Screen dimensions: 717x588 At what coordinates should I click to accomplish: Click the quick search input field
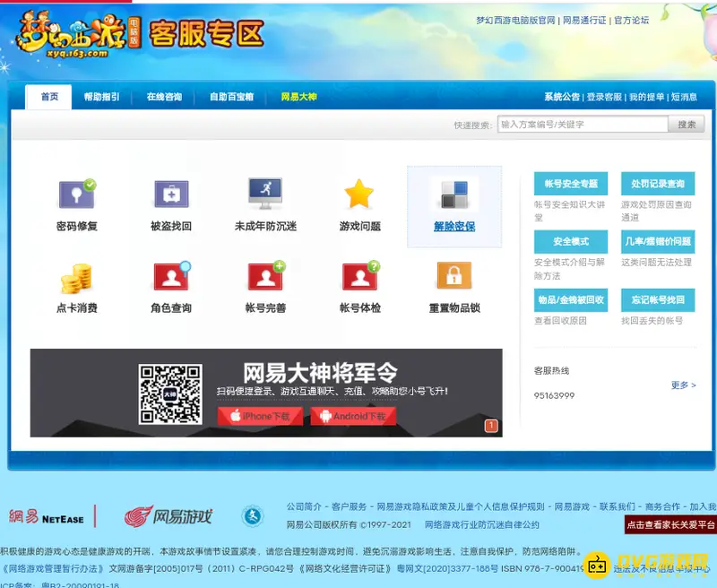(x=583, y=125)
